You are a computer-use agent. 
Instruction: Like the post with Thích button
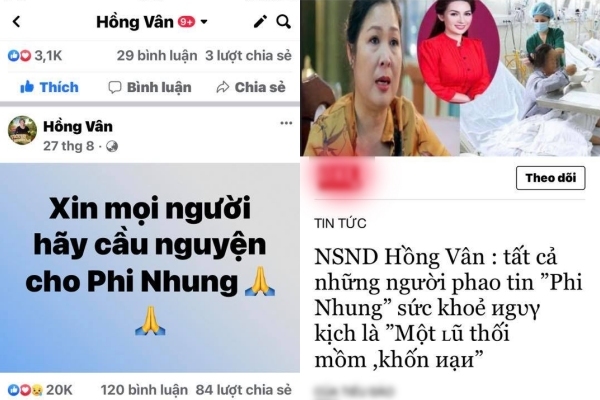click(x=49, y=87)
